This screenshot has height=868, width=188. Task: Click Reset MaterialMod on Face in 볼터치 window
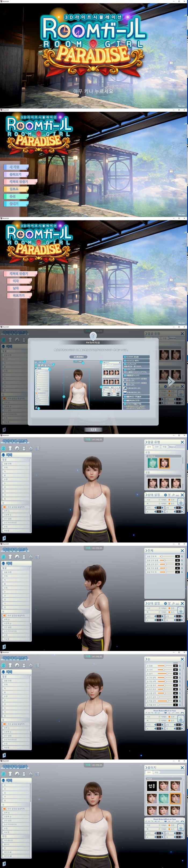coord(165,819)
